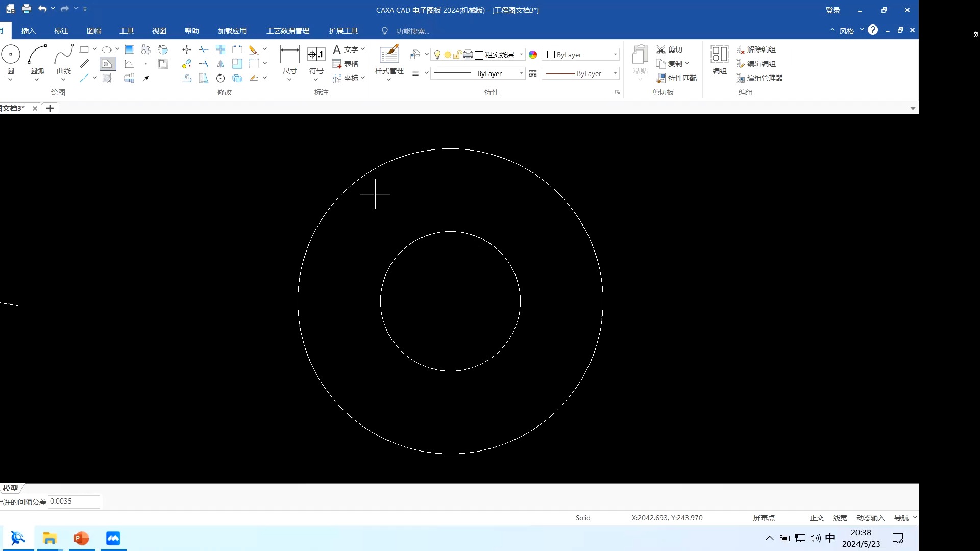Screen dimensions: 980x551
Task: Select the hatch pattern tool icon
Action: 107,78
